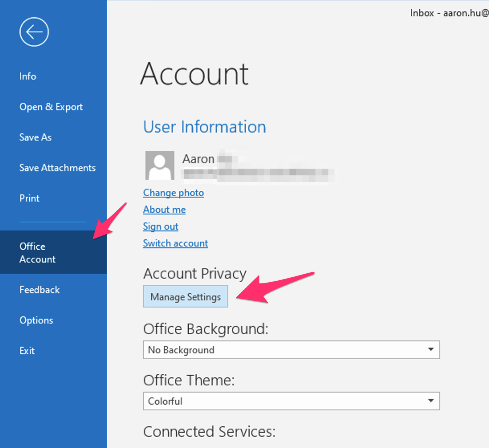Choose Save Attachments in the sidebar

pyautogui.click(x=57, y=168)
